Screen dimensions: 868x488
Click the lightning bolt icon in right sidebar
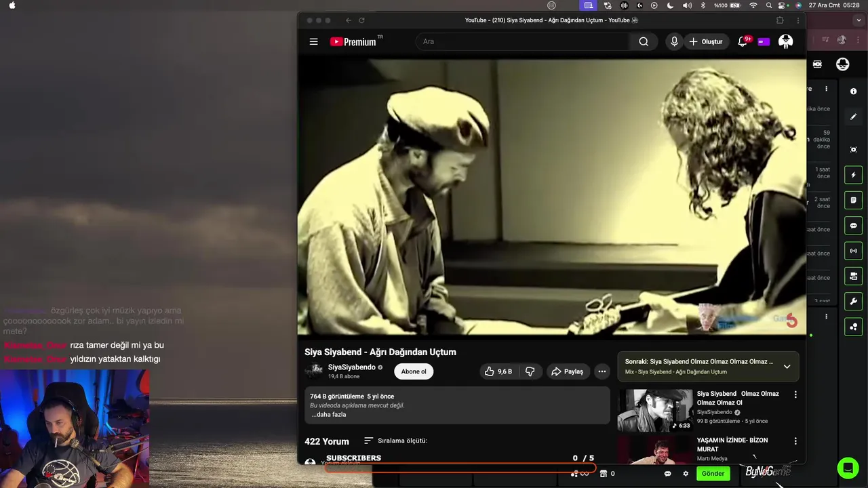pos(853,175)
